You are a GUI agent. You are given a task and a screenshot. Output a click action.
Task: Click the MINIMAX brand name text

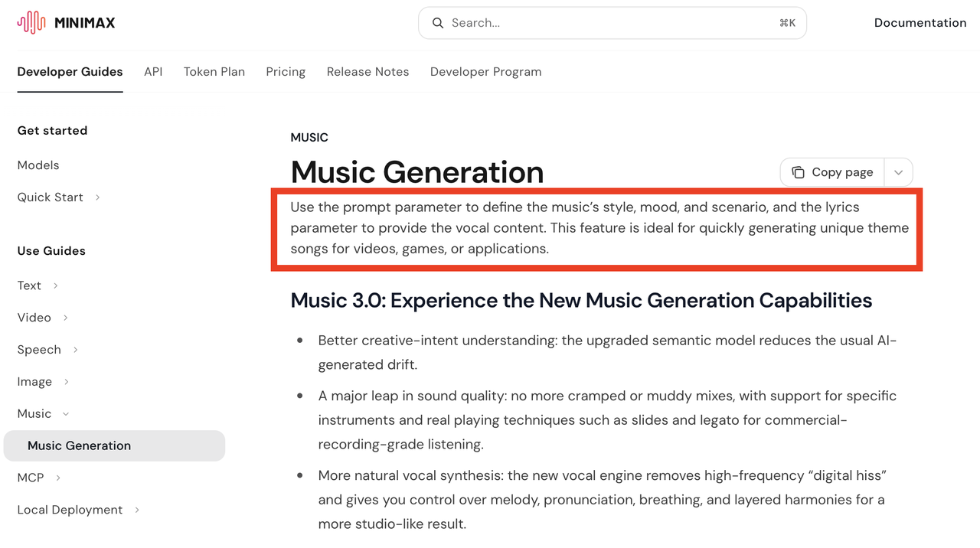pyautogui.click(x=85, y=23)
